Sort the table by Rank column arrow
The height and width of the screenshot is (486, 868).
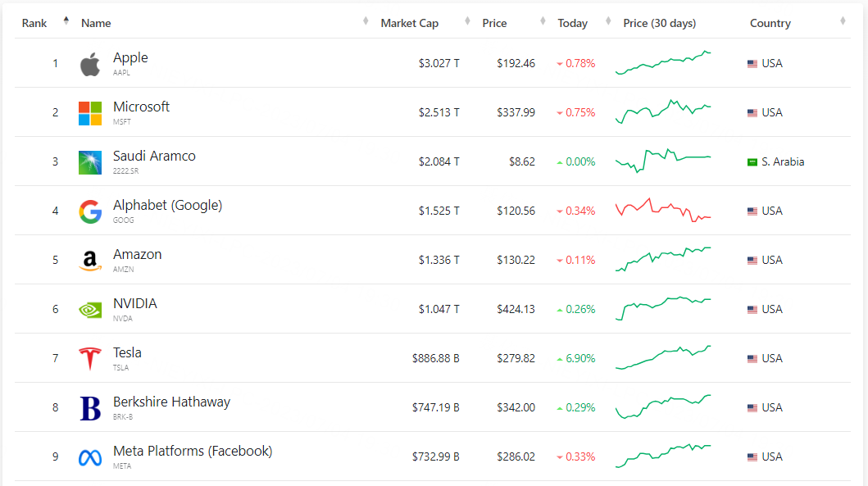(x=66, y=21)
